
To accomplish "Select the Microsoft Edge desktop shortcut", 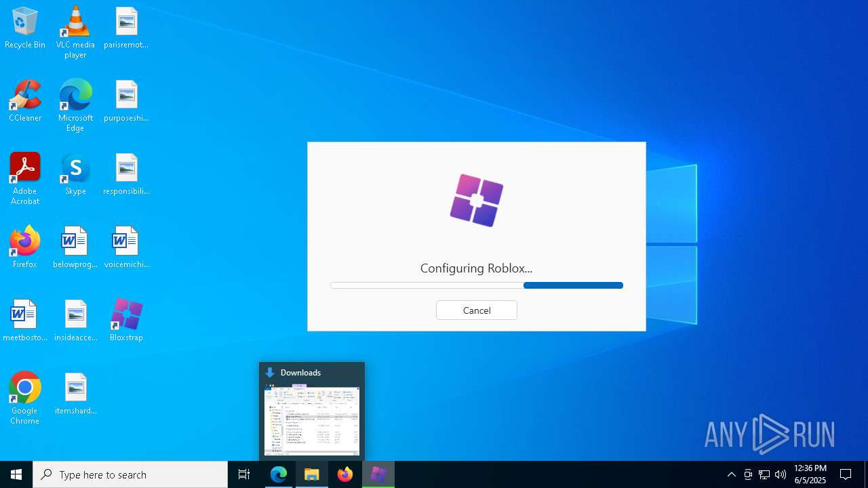I will pyautogui.click(x=75, y=106).
